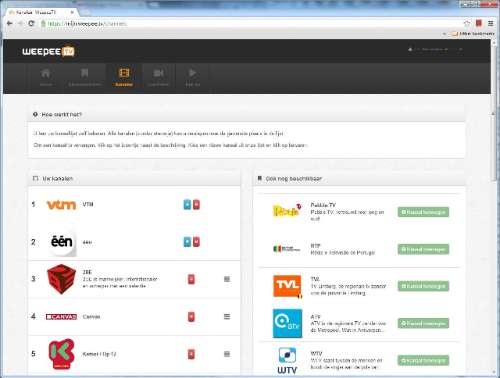Click the red icon button in the VTM row

[196, 205]
